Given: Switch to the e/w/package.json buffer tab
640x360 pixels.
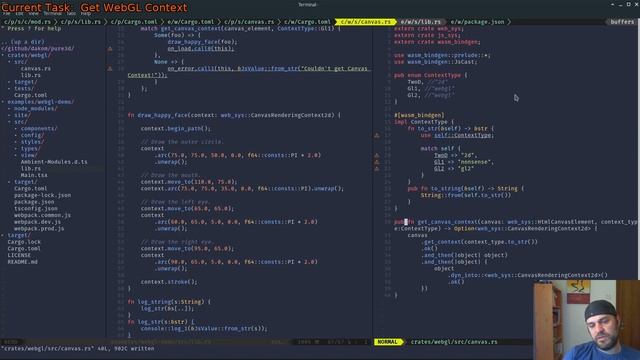Looking at the screenshot, I should pyautogui.click(x=478, y=22).
